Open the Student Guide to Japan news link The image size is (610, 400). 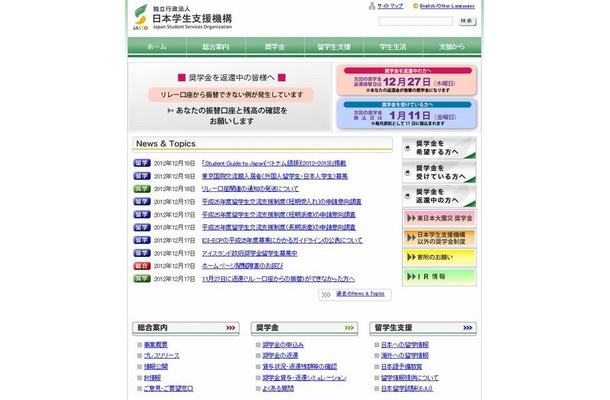[273, 163]
